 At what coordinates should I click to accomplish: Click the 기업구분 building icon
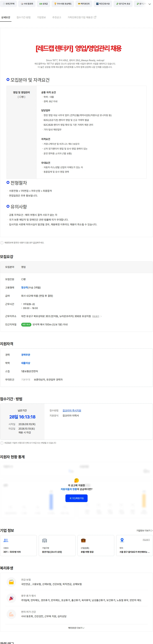click(44, 540)
